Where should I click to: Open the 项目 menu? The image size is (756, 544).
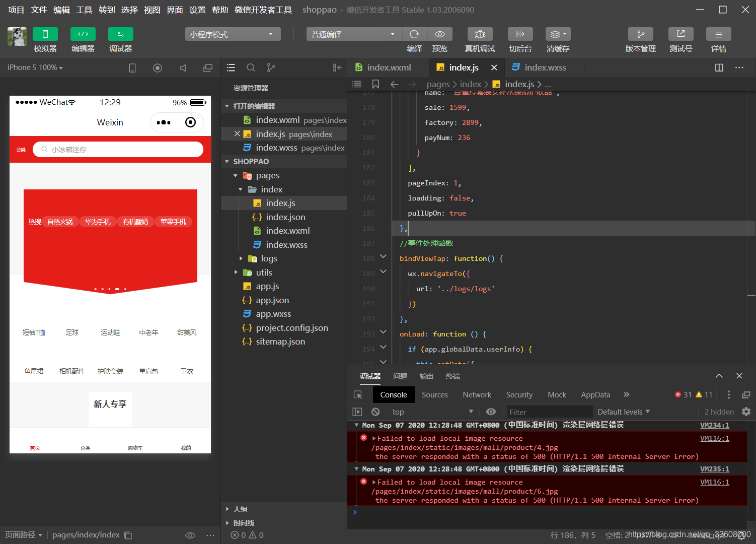pyautogui.click(x=16, y=10)
